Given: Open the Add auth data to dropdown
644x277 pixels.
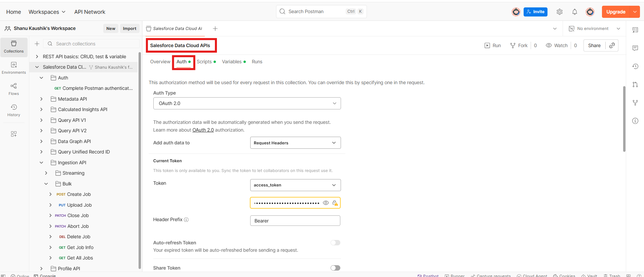Looking at the screenshot, I should pyautogui.click(x=295, y=143).
